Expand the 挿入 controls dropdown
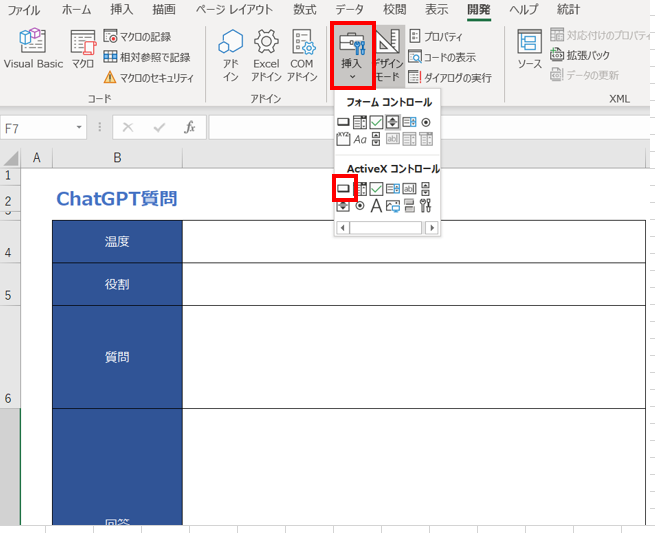The width and height of the screenshot is (655, 533). click(x=352, y=56)
